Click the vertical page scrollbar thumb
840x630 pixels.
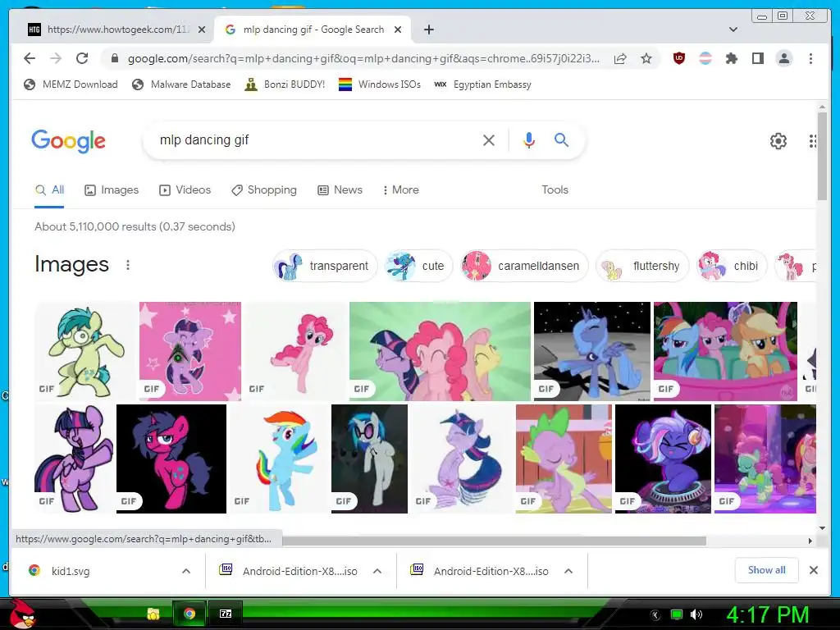pyautogui.click(x=822, y=157)
